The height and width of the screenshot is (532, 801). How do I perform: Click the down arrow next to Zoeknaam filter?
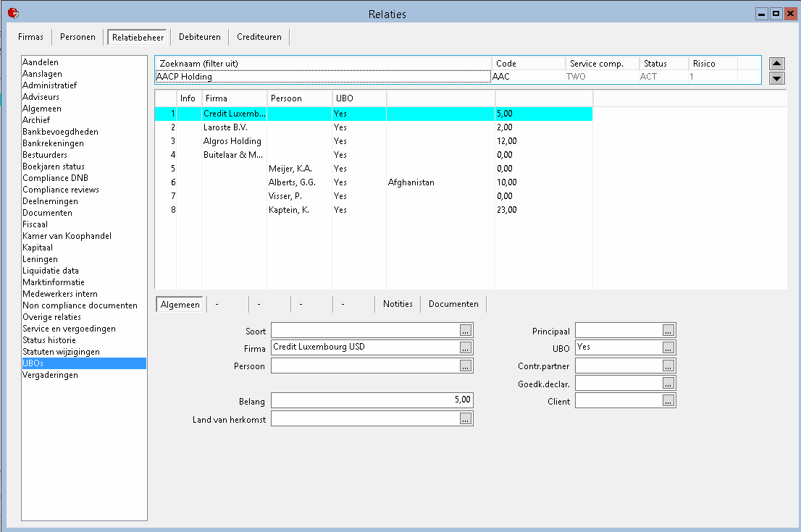click(776, 78)
